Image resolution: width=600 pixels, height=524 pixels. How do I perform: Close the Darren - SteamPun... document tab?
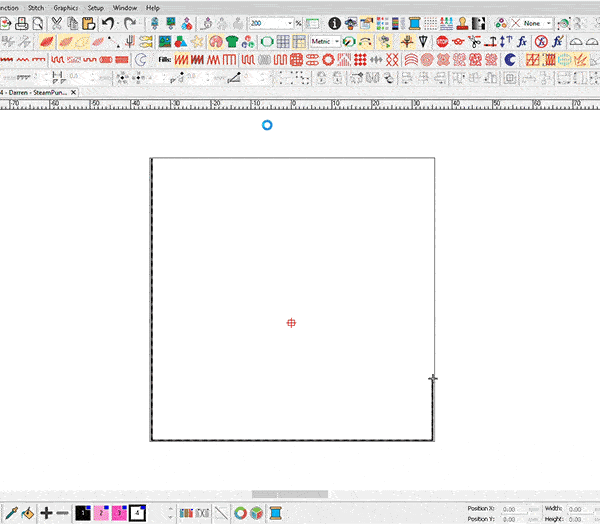coord(73,93)
